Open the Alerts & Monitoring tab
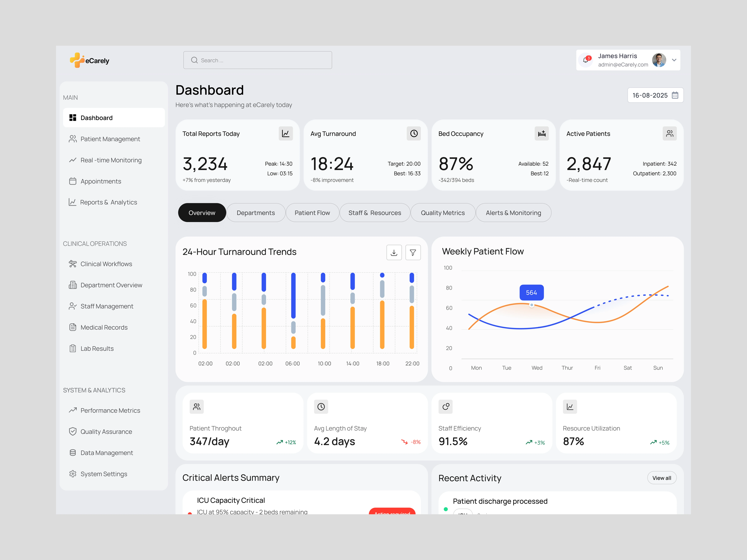Screen dimensions: 747x560 [513, 213]
